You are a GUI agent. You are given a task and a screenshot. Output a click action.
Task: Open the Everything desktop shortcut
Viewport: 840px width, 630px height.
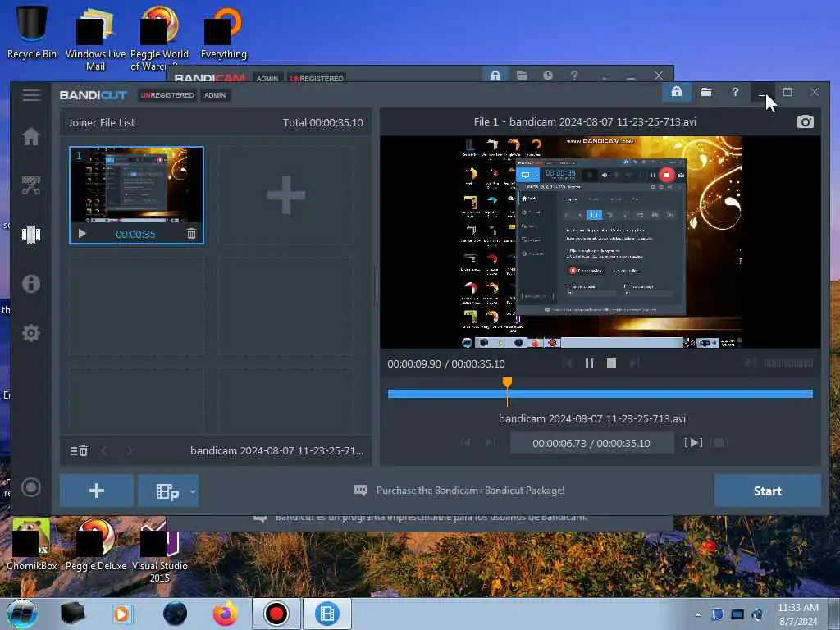(x=223, y=33)
